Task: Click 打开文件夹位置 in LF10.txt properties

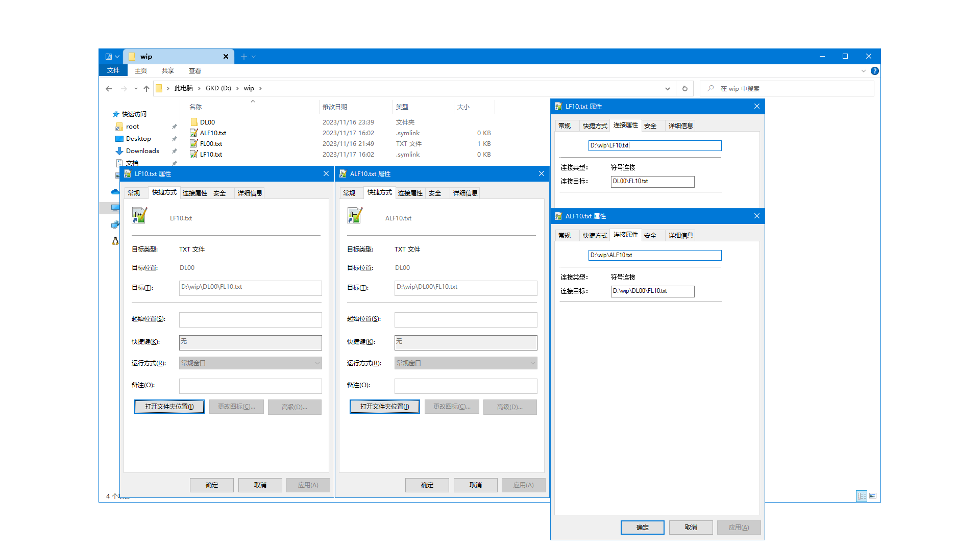Action: tap(169, 407)
